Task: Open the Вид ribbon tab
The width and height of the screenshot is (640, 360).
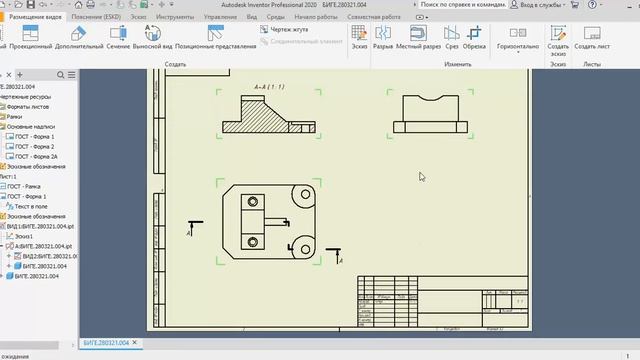Action: [251, 17]
